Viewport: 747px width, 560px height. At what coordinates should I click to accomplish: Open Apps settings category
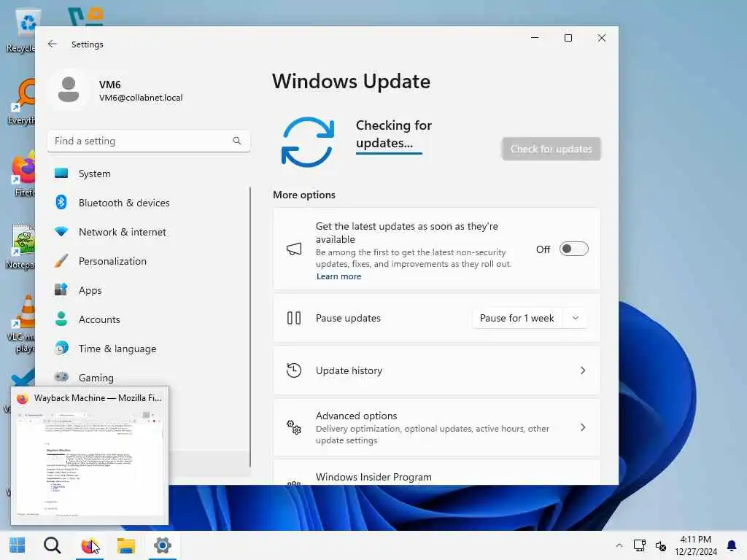(149, 290)
